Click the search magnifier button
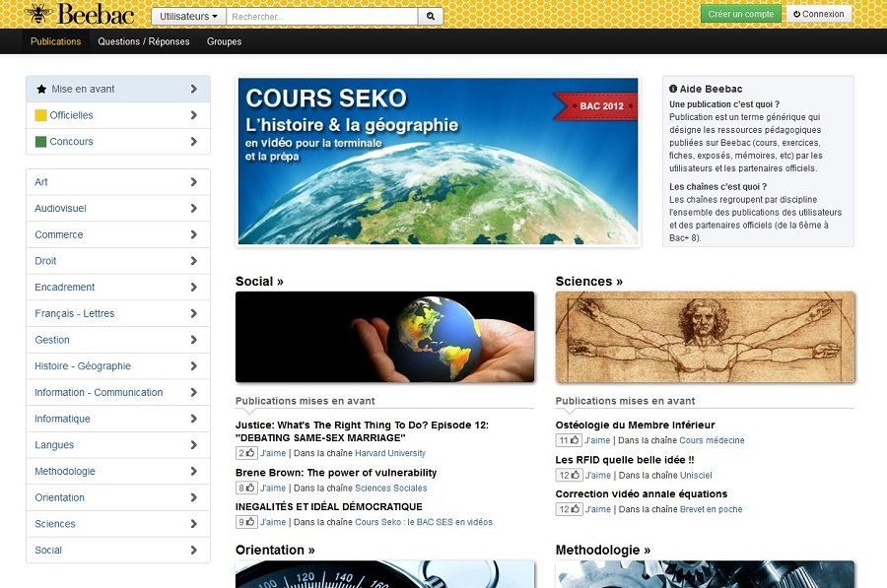The image size is (887, 588). tap(431, 16)
